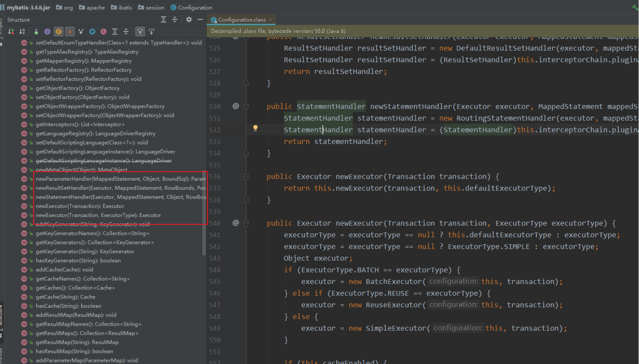Click the Show Anonymous Classes icon
Image resolution: width=639 pixels, height=364 pixels.
pos(92,32)
